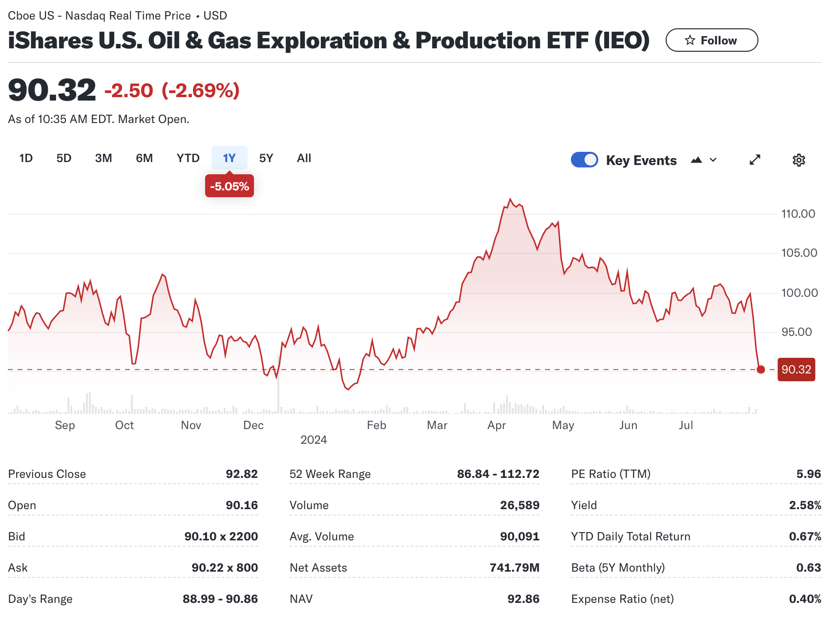This screenshot has height=618, width=840.
Task: Select the YTD range tab
Action: (188, 158)
